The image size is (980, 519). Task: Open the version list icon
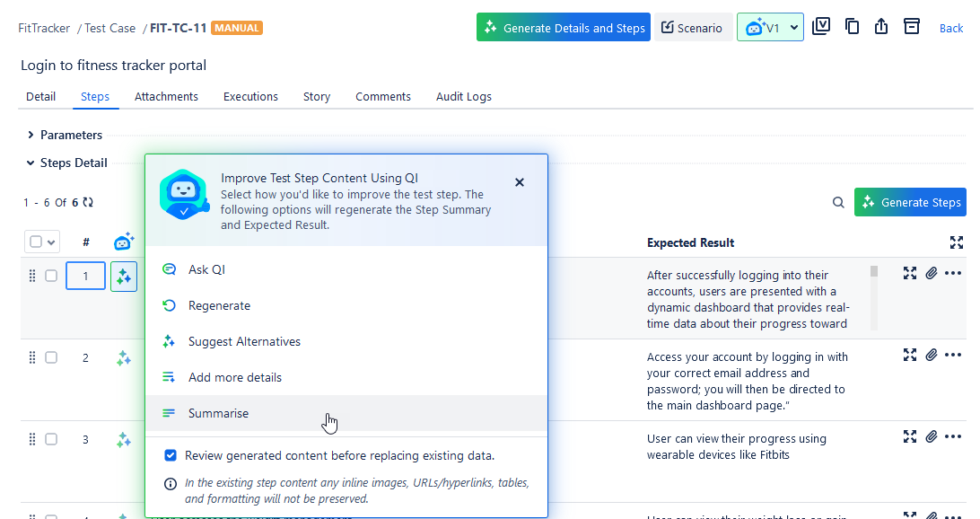pos(820,27)
